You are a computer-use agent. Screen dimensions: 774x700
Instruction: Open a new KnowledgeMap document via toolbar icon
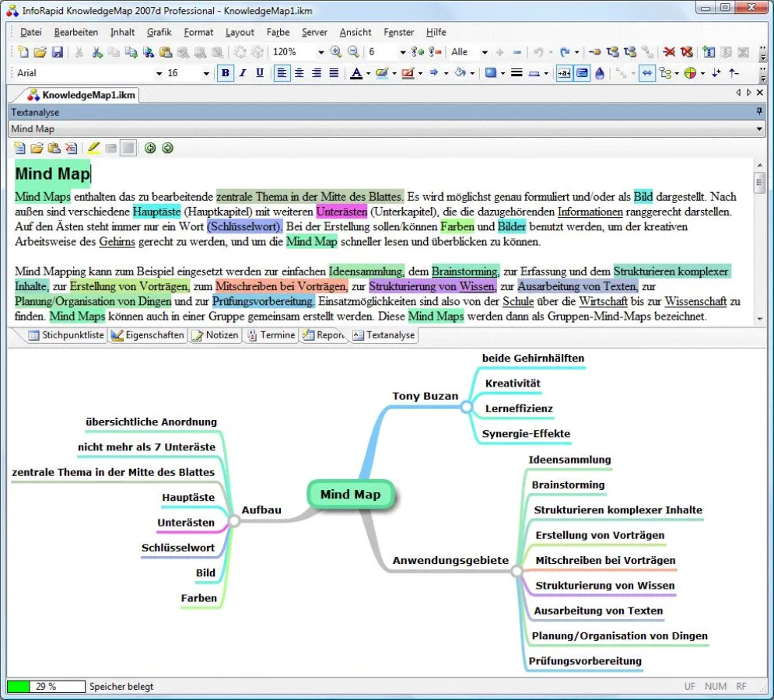coord(23,52)
